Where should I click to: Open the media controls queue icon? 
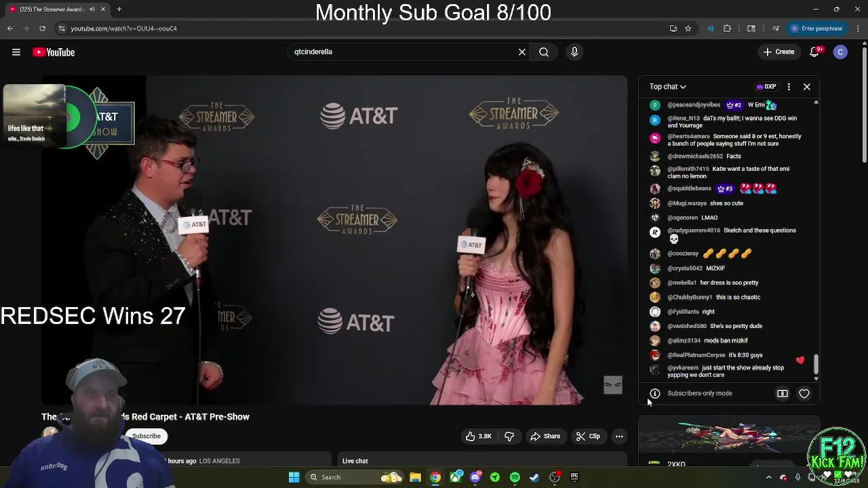coord(775,28)
